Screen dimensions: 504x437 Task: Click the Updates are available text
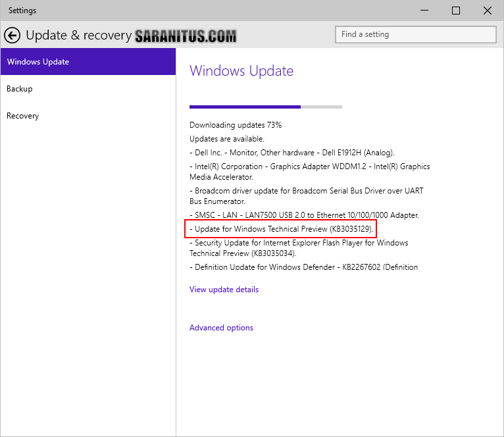227,139
